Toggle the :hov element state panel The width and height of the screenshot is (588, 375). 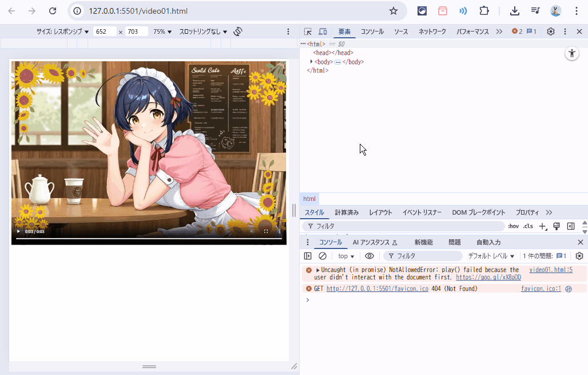pos(513,226)
